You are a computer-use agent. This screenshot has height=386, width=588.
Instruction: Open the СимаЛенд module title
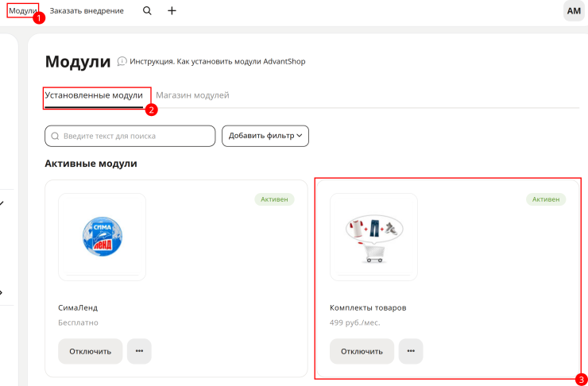tap(78, 308)
